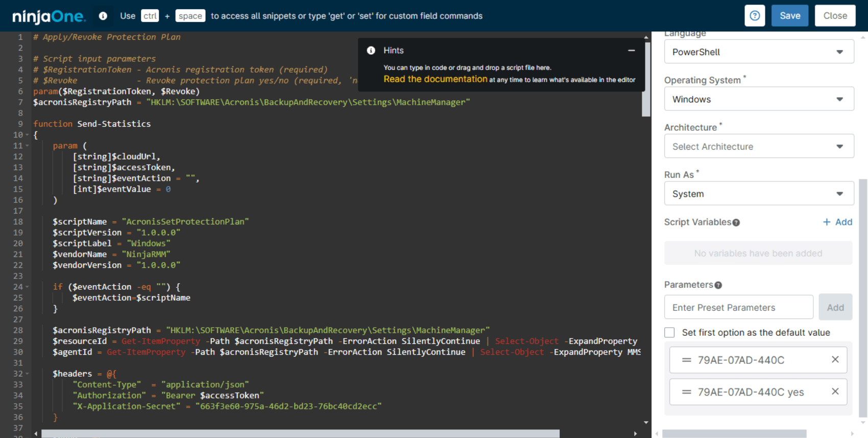Add a new script variable
The width and height of the screenshot is (868, 438).
[x=837, y=222]
